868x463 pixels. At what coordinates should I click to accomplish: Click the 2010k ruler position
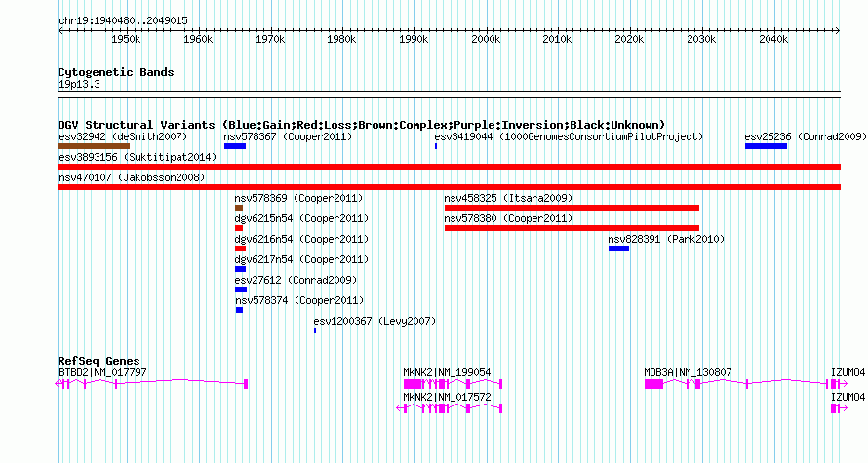point(558,40)
